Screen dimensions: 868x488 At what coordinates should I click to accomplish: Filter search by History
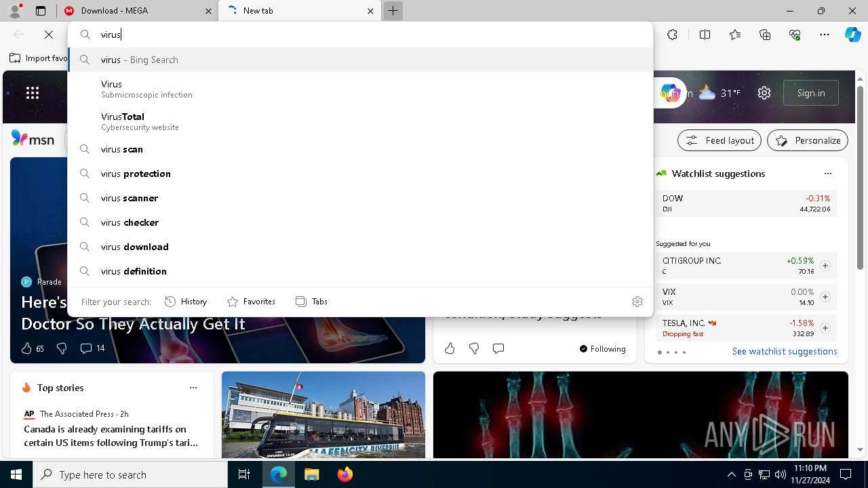[186, 302]
